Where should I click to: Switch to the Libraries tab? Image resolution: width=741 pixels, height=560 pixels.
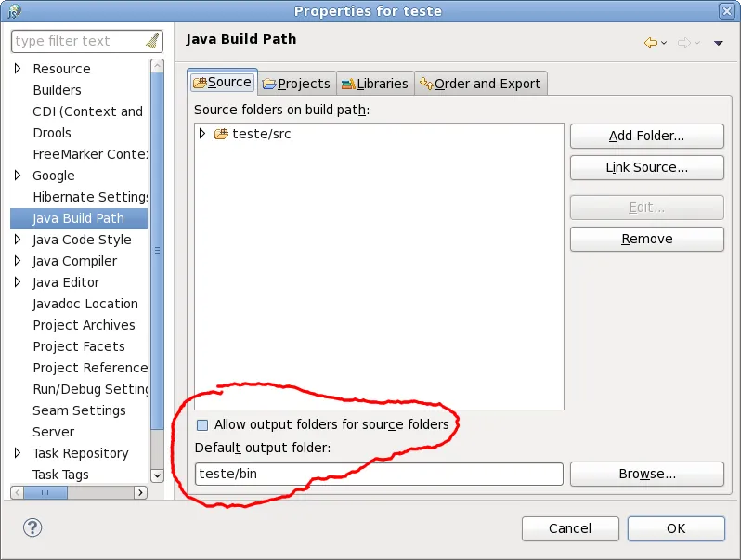click(x=375, y=84)
